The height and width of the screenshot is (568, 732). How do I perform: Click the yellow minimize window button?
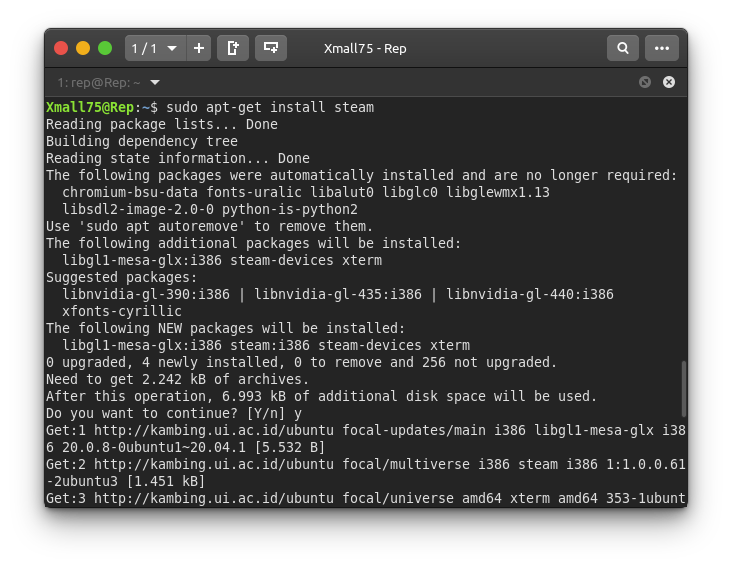[83, 48]
